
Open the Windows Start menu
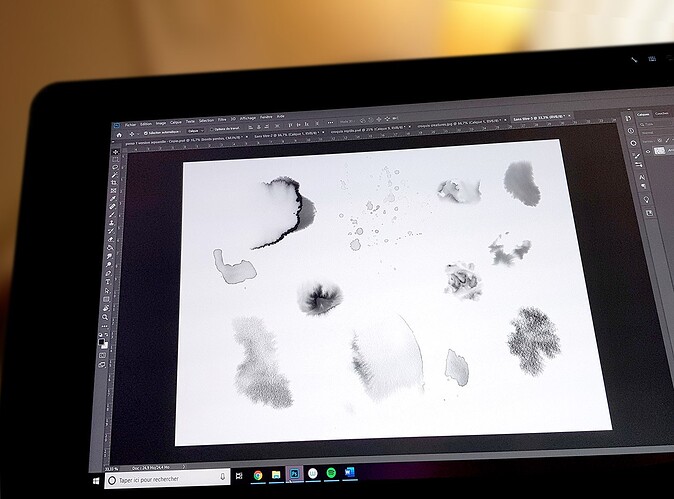[x=96, y=481]
